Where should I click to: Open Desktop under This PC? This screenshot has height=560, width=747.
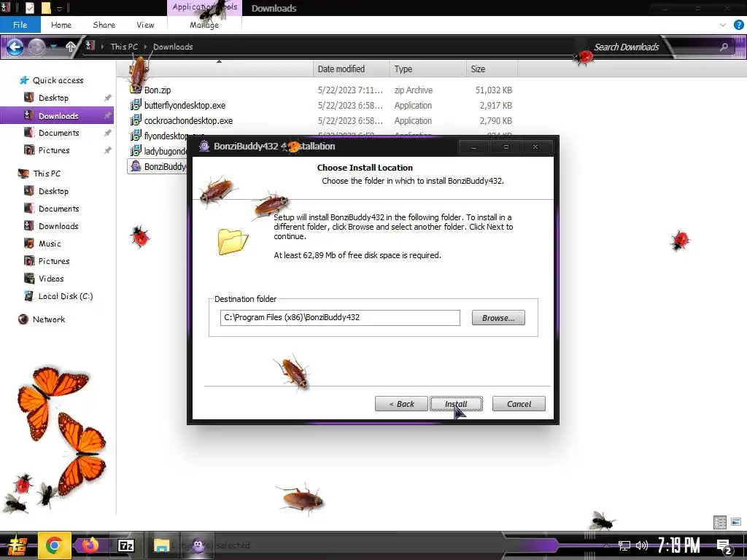pos(53,192)
